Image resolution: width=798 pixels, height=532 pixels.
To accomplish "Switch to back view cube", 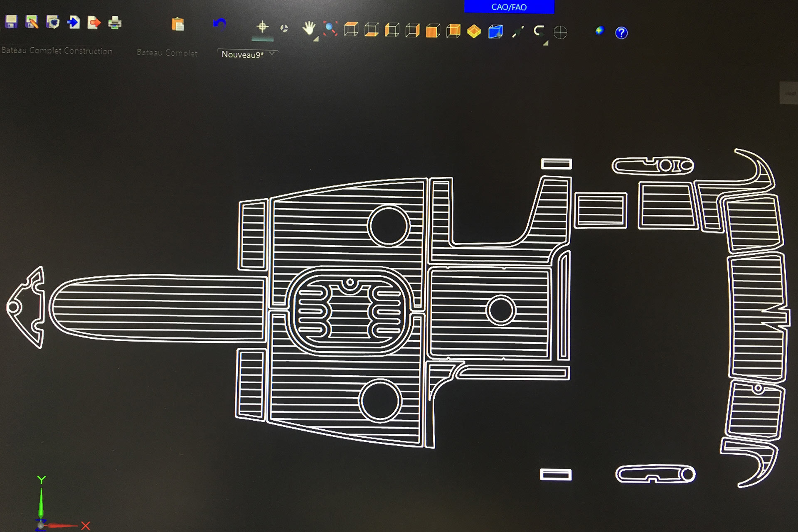I will 453,31.
